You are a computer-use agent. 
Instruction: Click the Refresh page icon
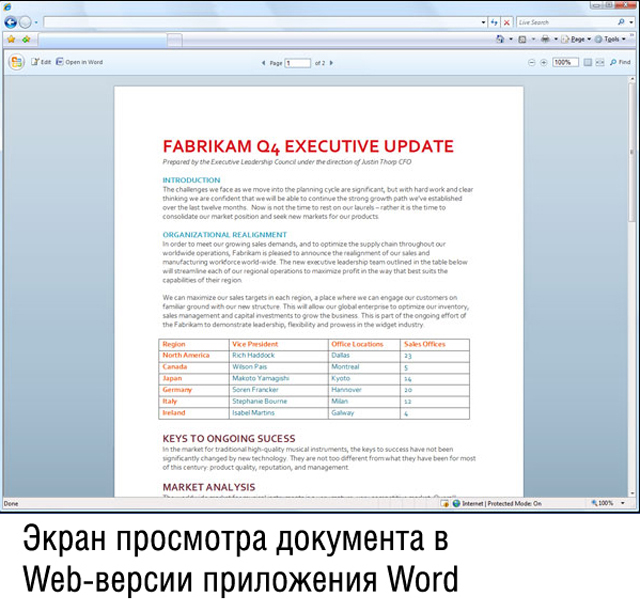click(494, 22)
